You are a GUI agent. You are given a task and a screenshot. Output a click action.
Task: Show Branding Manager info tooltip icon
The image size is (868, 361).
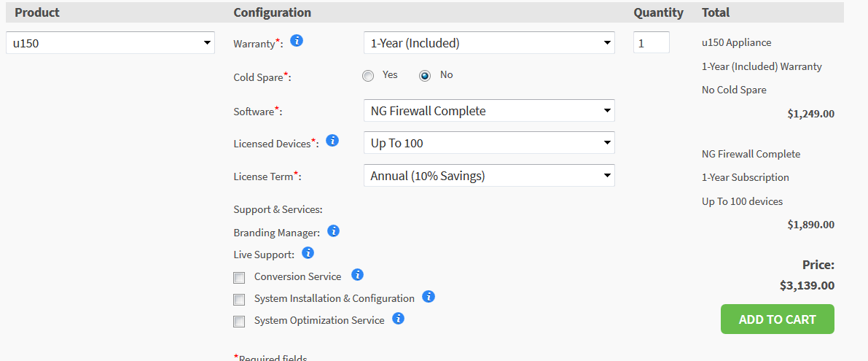coord(333,231)
